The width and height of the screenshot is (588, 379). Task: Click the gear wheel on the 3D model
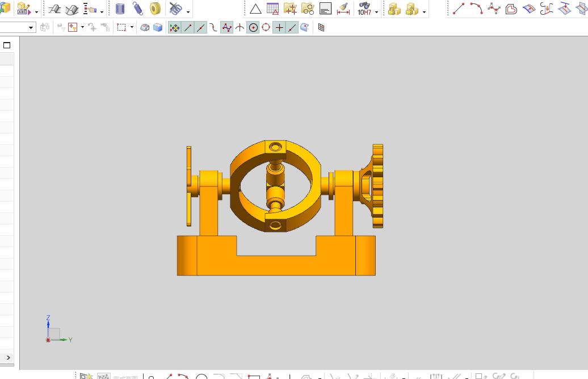tap(377, 186)
